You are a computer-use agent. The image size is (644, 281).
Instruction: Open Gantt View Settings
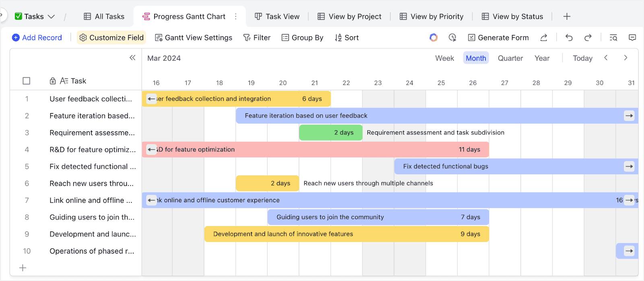click(x=194, y=37)
